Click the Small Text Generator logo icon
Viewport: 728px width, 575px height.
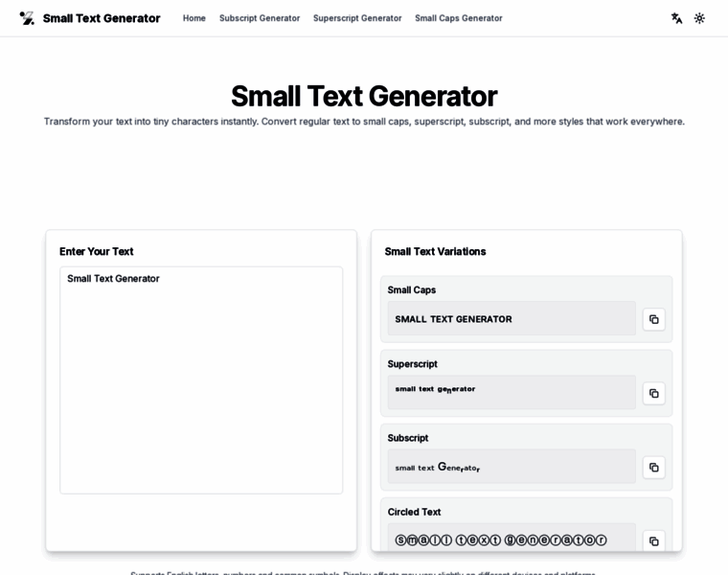27,18
